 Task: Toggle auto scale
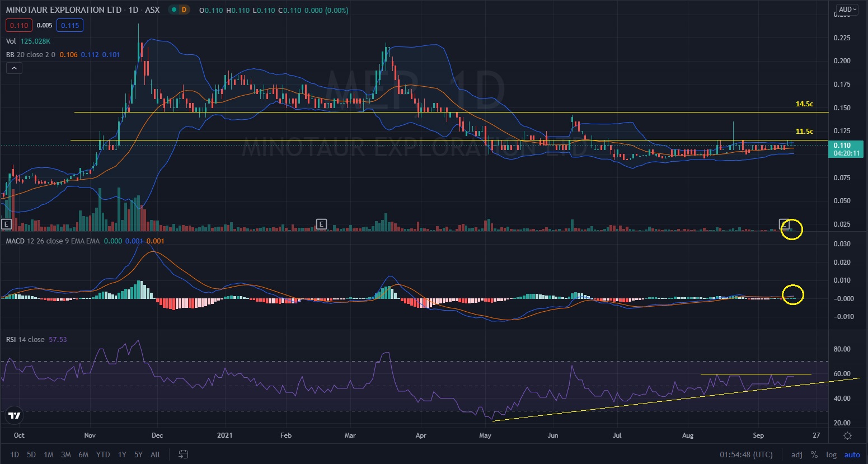tap(852, 454)
